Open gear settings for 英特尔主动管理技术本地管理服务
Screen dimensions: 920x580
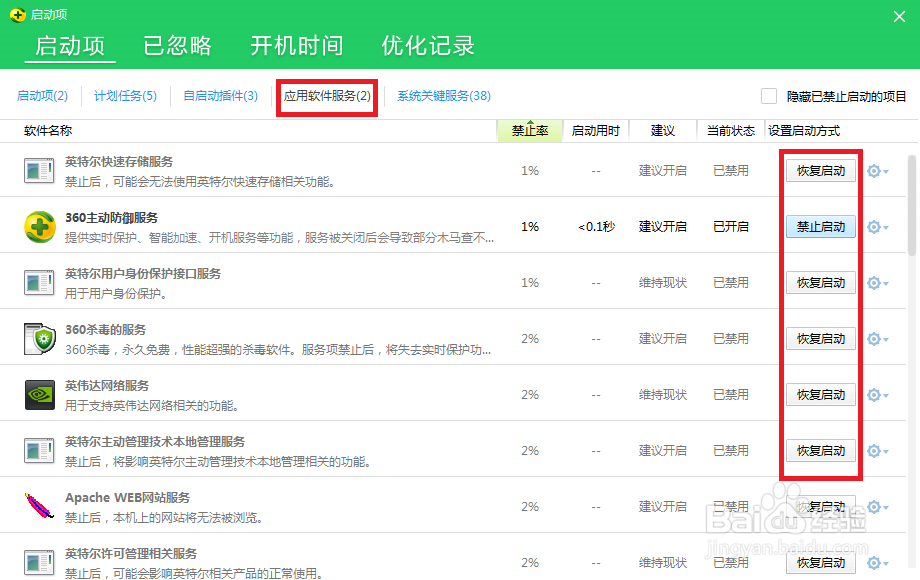877,450
